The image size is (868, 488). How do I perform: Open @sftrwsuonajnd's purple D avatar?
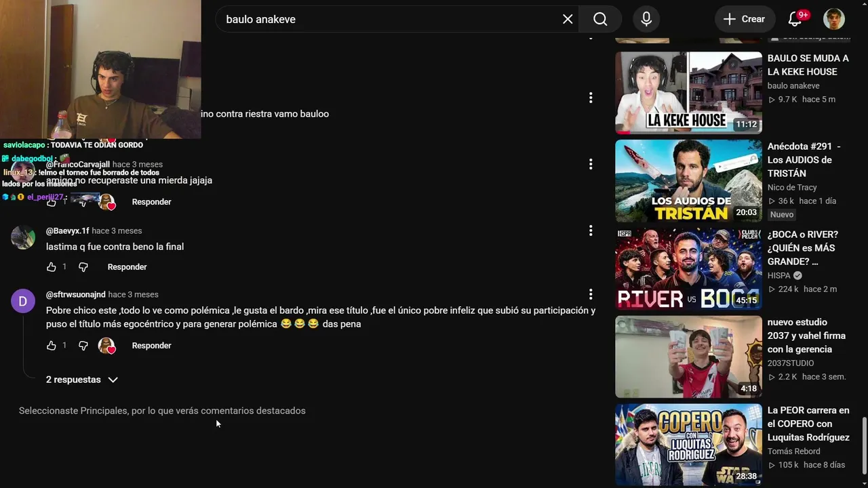[23, 301]
